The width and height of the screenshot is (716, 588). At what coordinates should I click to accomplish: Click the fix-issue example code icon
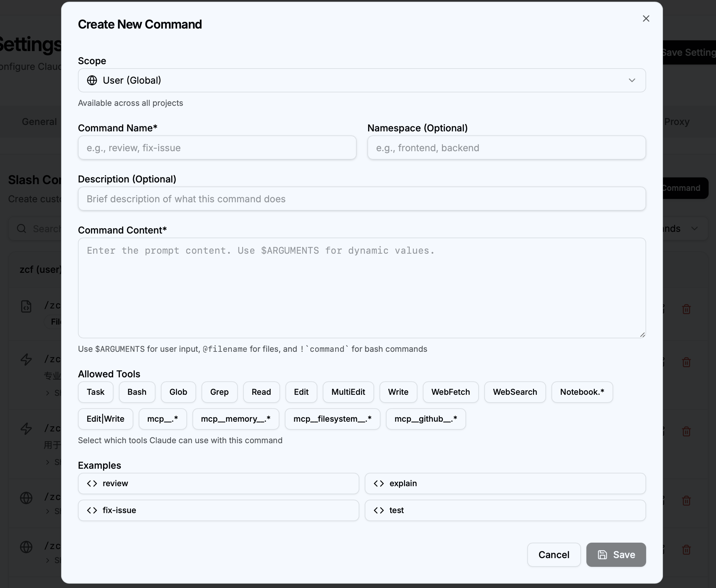92,510
